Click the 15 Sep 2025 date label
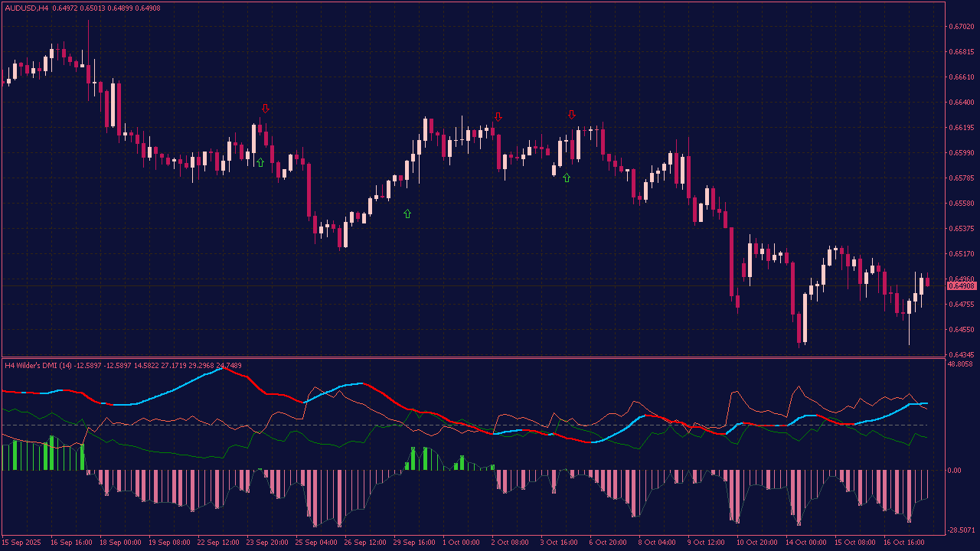 point(23,542)
